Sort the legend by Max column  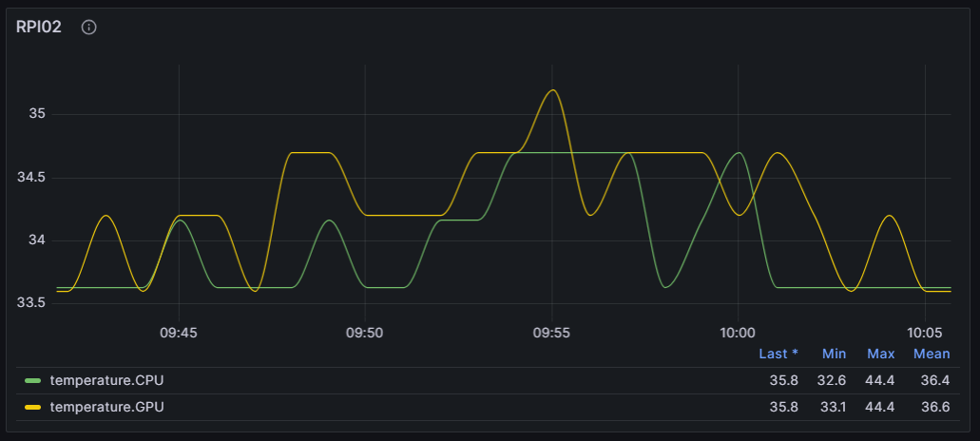[x=880, y=354]
